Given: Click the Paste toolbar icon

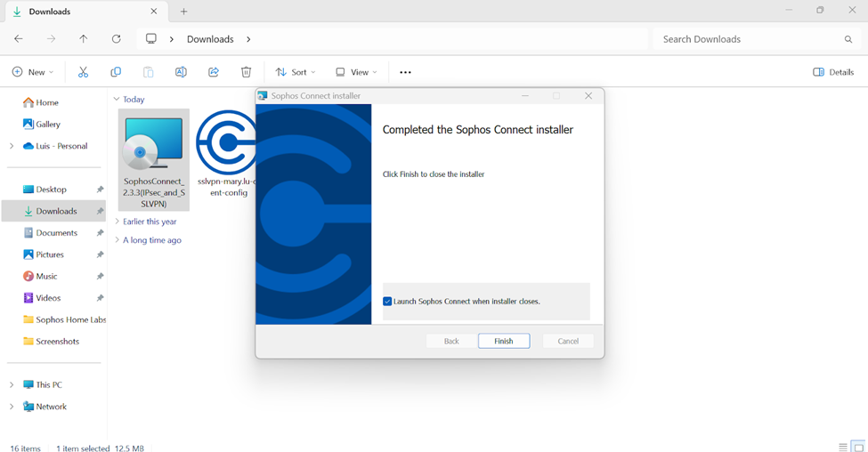Looking at the screenshot, I should 149,72.
